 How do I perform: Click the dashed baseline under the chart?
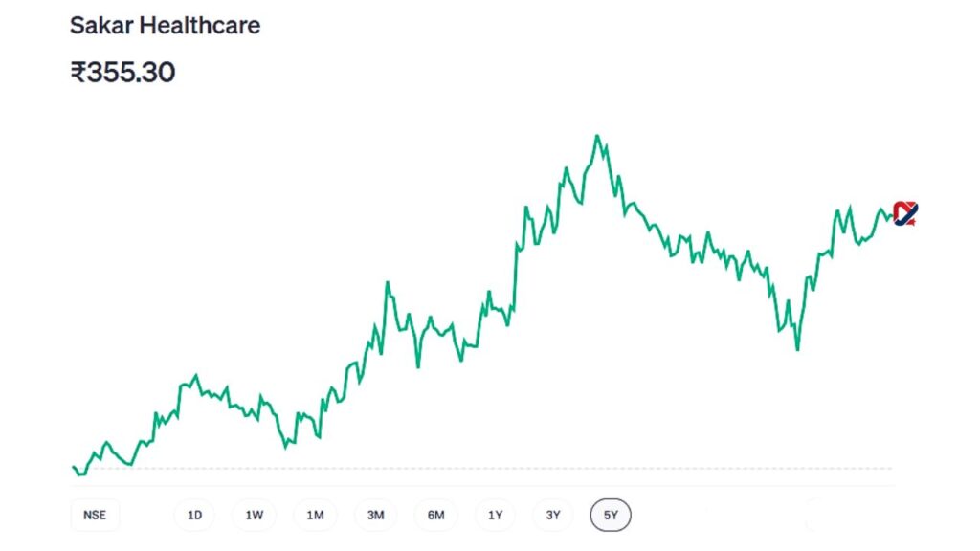tap(479, 469)
